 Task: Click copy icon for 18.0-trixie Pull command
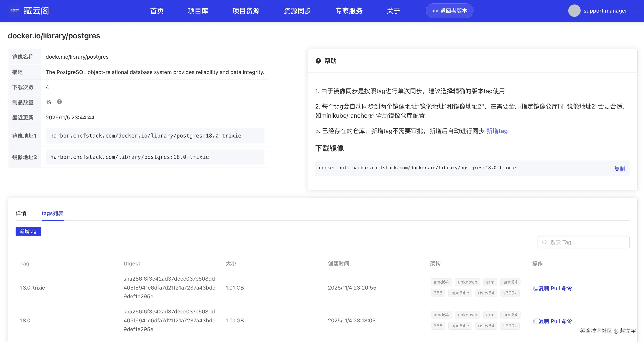(536, 288)
